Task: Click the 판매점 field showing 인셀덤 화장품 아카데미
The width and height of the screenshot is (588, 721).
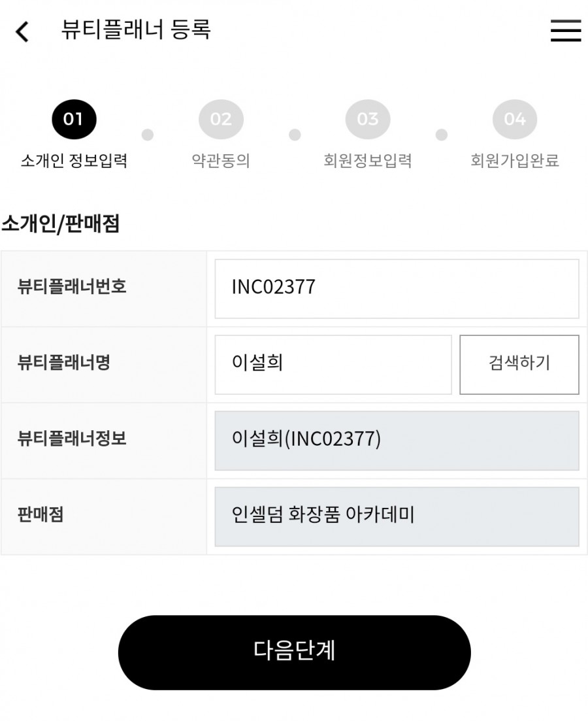Action: pyautogui.click(x=397, y=516)
